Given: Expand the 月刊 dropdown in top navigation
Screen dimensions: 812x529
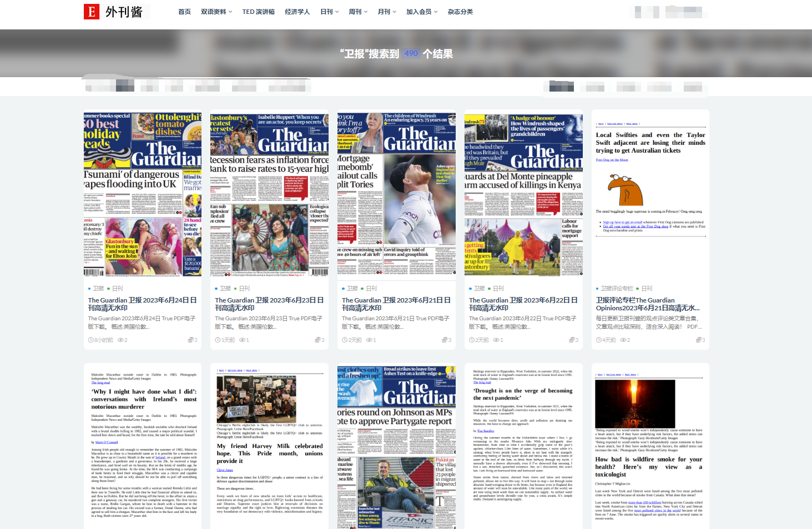Looking at the screenshot, I should pyautogui.click(x=387, y=12).
